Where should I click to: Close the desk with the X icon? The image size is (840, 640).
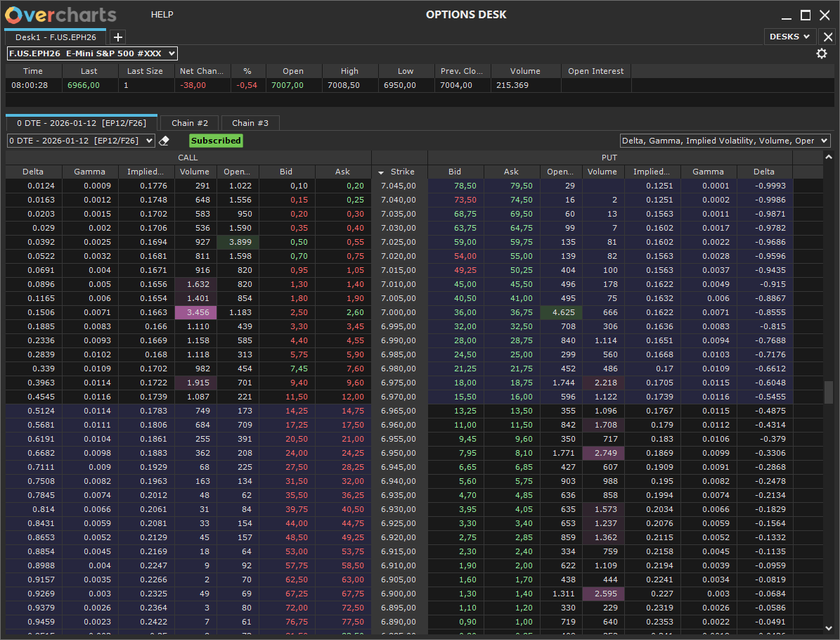(x=828, y=37)
